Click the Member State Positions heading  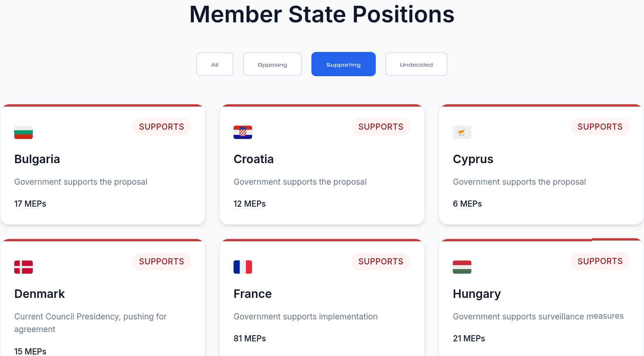(322, 15)
